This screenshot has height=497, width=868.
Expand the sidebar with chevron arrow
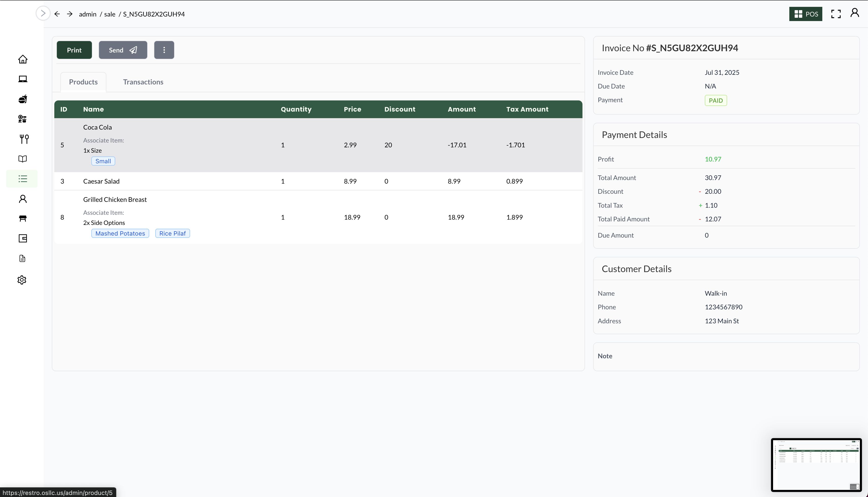43,13
